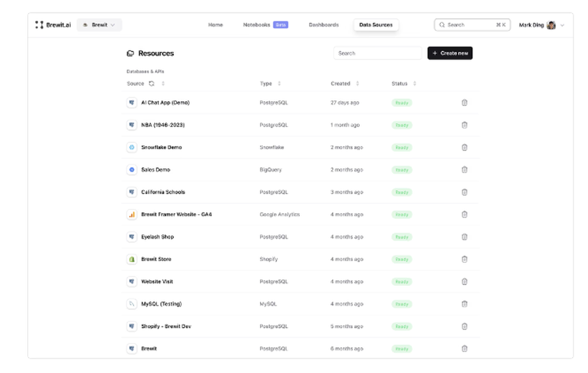The image size is (588, 373).
Task: Sort the list by Source column
Action: pyautogui.click(x=163, y=84)
